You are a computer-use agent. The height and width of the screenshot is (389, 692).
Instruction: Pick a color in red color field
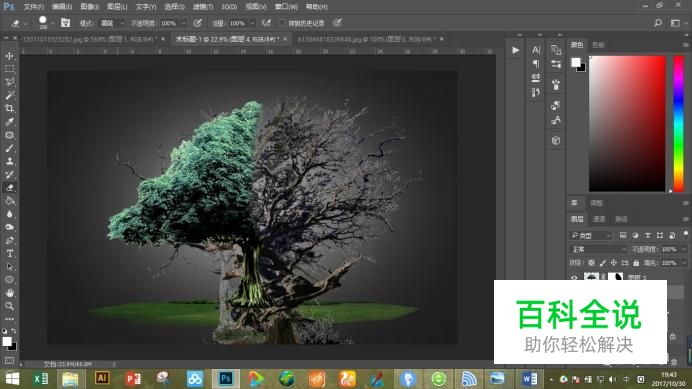[x=627, y=124]
